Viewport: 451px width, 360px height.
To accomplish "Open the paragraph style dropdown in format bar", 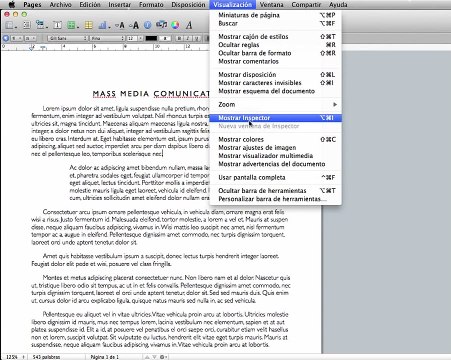I will (x=16, y=38).
